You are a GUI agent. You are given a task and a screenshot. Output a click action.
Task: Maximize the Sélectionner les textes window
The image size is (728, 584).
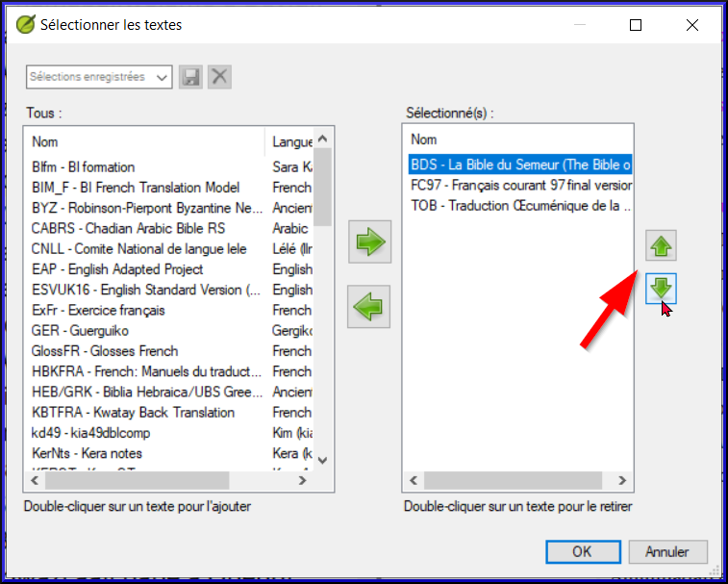636,25
